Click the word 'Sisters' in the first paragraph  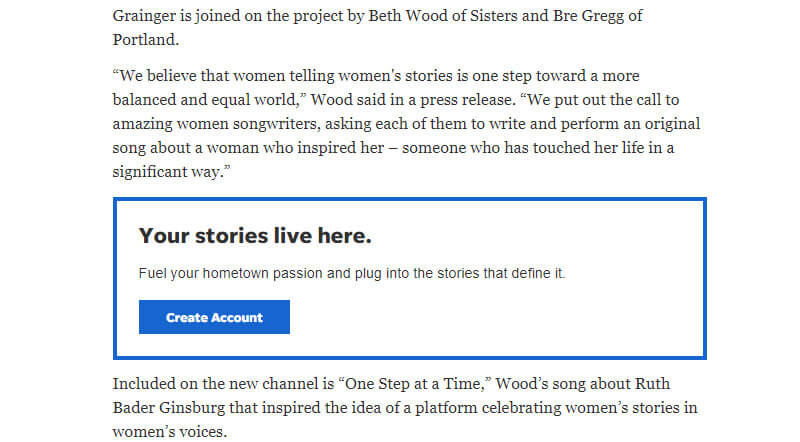(493, 16)
